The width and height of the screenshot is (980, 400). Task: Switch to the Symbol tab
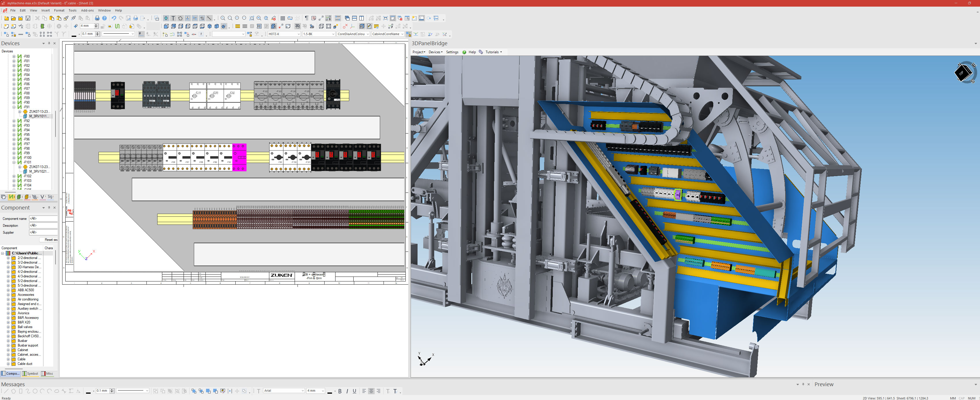point(30,373)
